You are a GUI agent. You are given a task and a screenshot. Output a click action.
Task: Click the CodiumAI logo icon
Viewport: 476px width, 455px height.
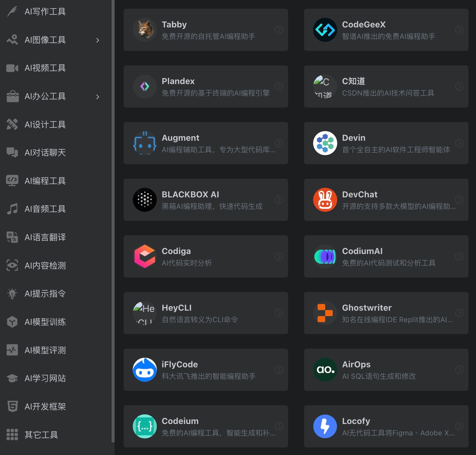click(x=325, y=256)
